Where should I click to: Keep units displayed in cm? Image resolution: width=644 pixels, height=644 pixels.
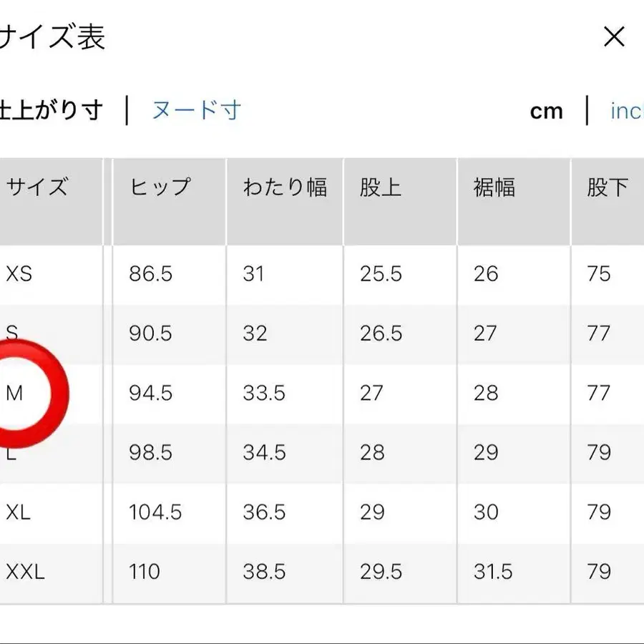coord(547,111)
